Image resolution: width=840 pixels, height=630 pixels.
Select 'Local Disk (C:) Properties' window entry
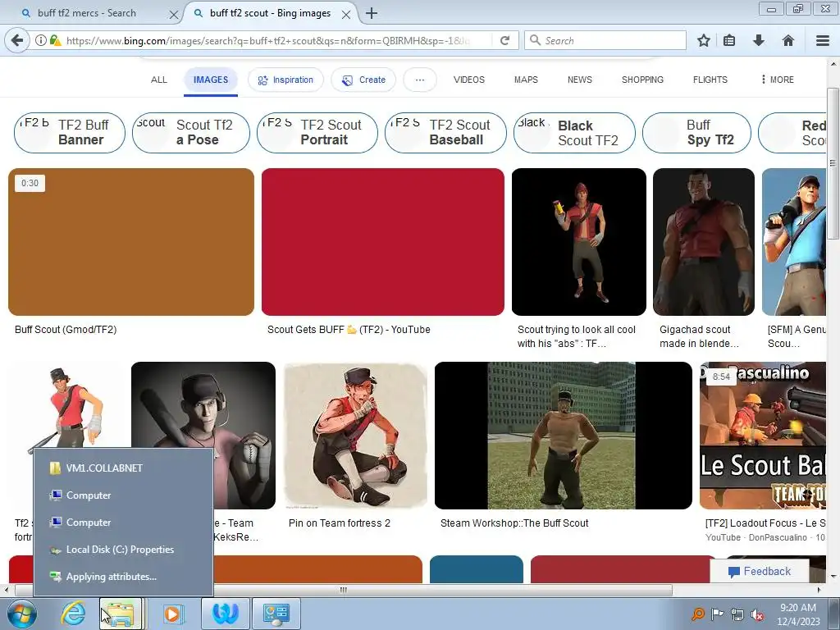[123, 550]
